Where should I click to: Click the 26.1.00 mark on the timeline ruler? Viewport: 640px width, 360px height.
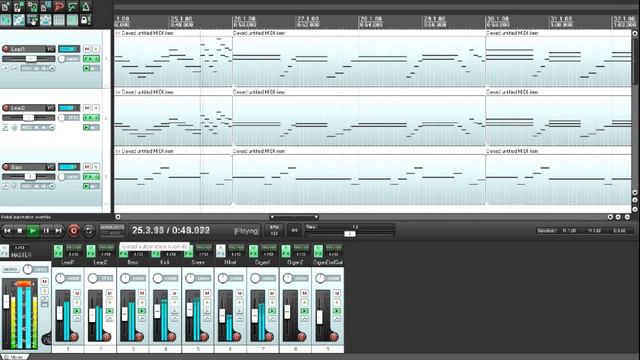244,19
